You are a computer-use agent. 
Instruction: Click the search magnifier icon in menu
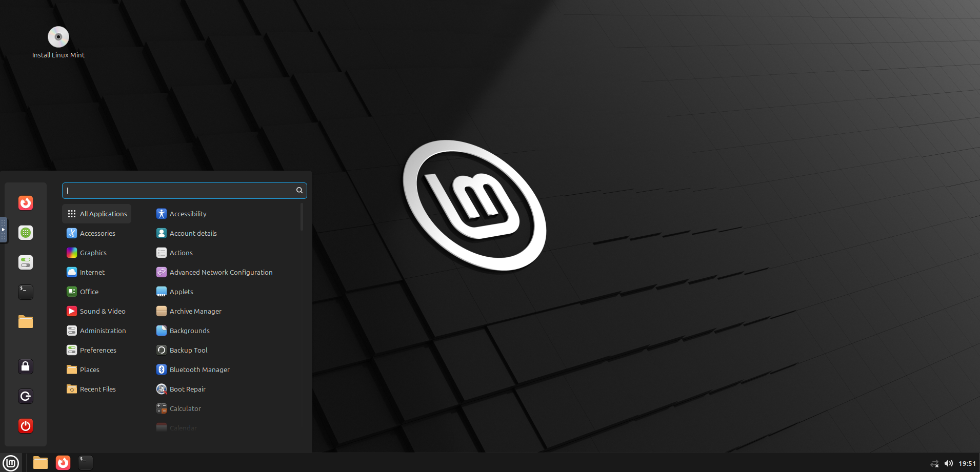[299, 190]
